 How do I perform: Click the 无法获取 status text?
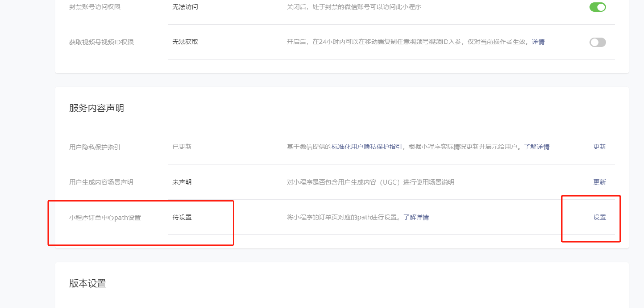[185, 42]
